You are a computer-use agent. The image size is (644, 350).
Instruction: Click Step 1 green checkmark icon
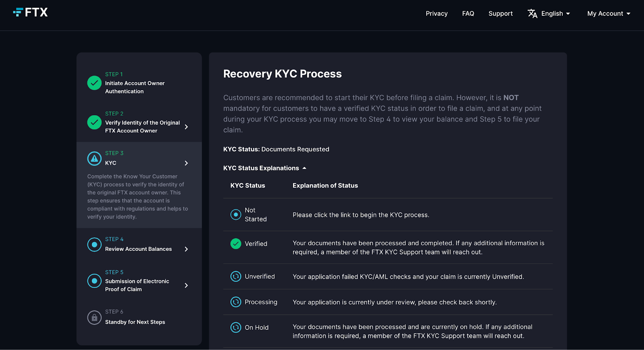(x=94, y=83)
